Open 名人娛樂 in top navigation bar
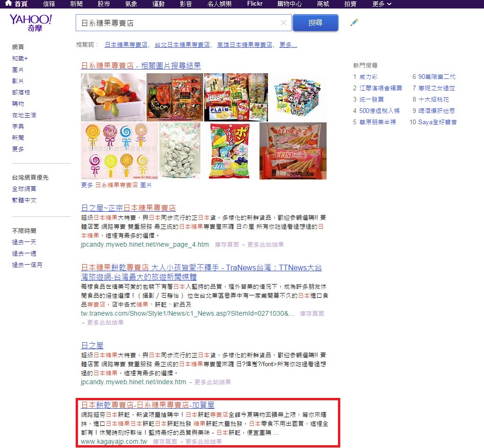This screenshot has height=448, width=484. [x=219, y=4]
